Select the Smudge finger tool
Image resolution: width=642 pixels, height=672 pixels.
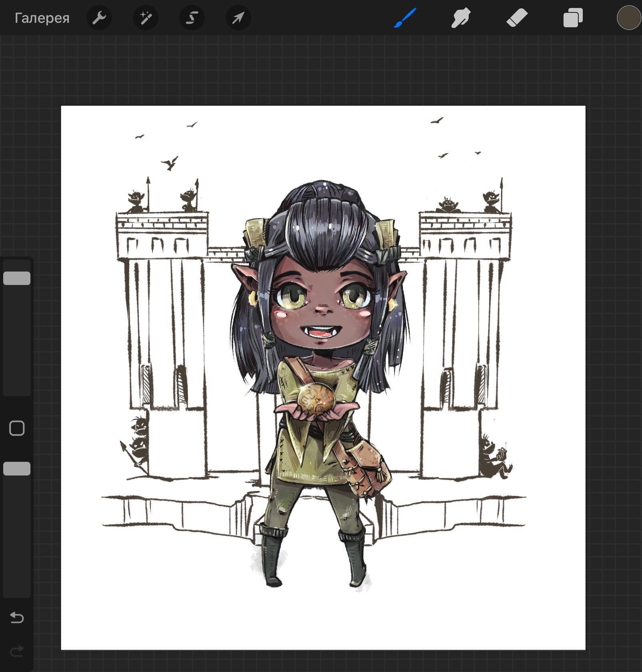click(x=460, y=18)
